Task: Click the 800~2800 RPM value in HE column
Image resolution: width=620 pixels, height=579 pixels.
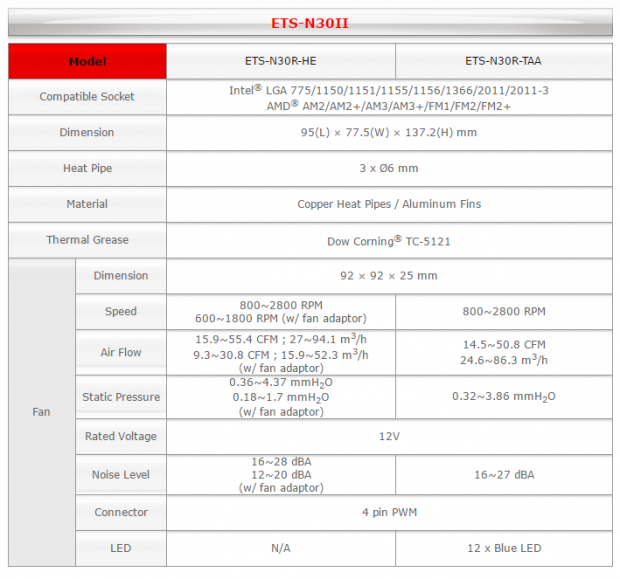Action: coord(281,305)
